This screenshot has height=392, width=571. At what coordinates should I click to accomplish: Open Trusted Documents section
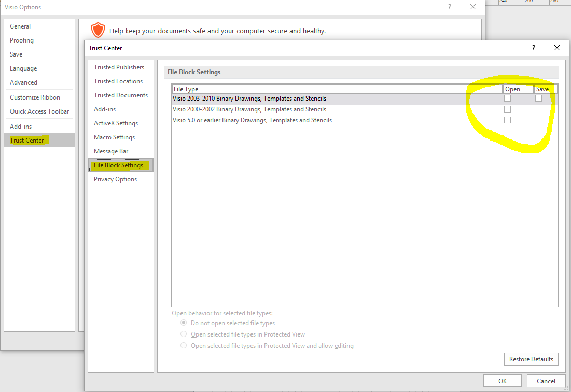[x=120, y=95]
